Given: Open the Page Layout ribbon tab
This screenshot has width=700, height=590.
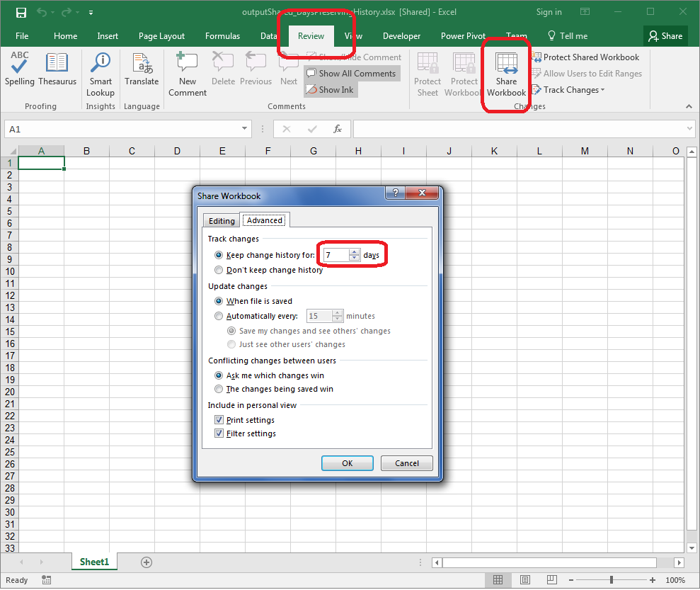Looking at the screenshot, I should (x=161, y=36).
